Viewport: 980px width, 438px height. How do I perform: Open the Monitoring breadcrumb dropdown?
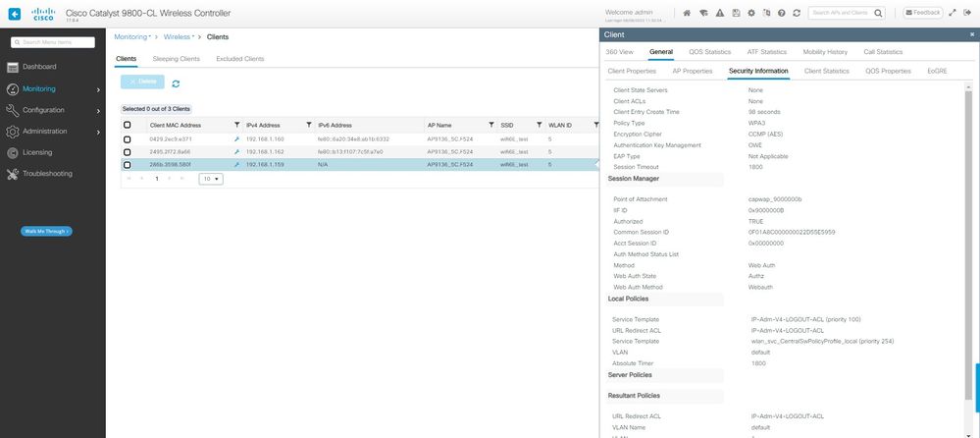132,37
